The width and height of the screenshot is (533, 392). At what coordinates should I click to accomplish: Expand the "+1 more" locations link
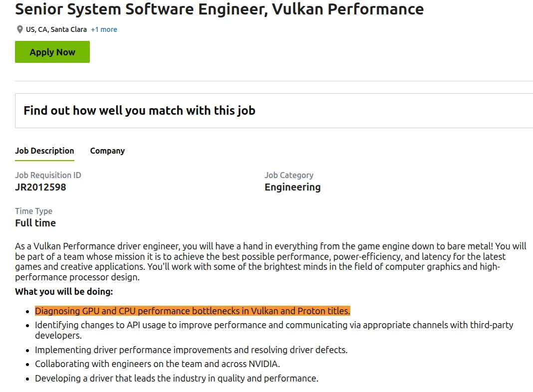[103, 29]
